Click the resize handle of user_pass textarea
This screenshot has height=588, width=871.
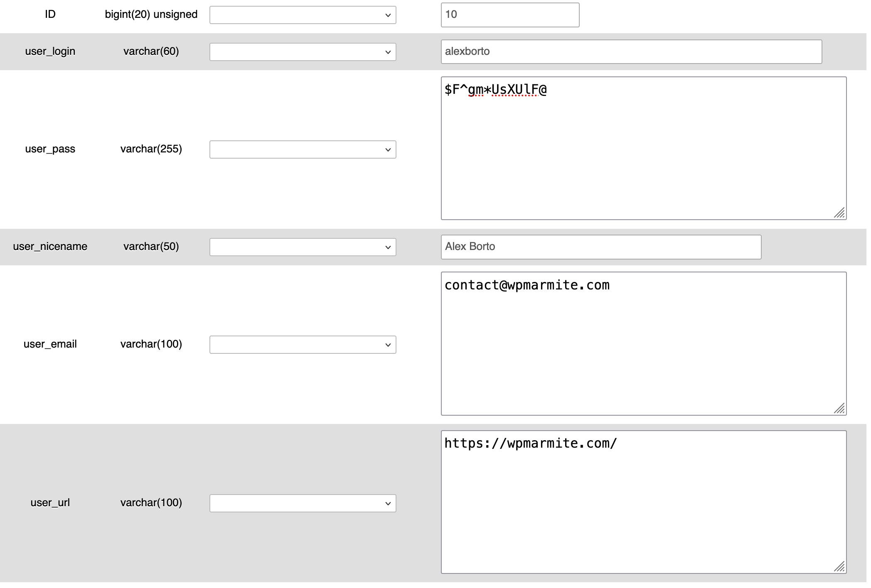click(840, 213)
